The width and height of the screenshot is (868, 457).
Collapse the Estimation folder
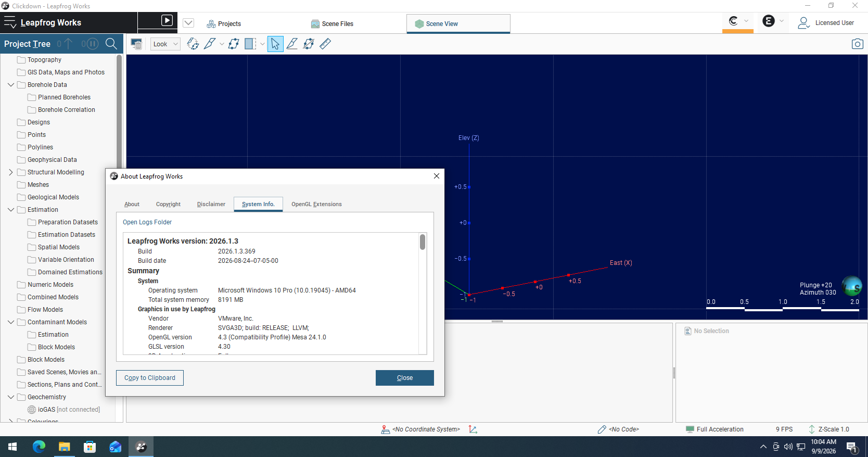click(11, 210)
